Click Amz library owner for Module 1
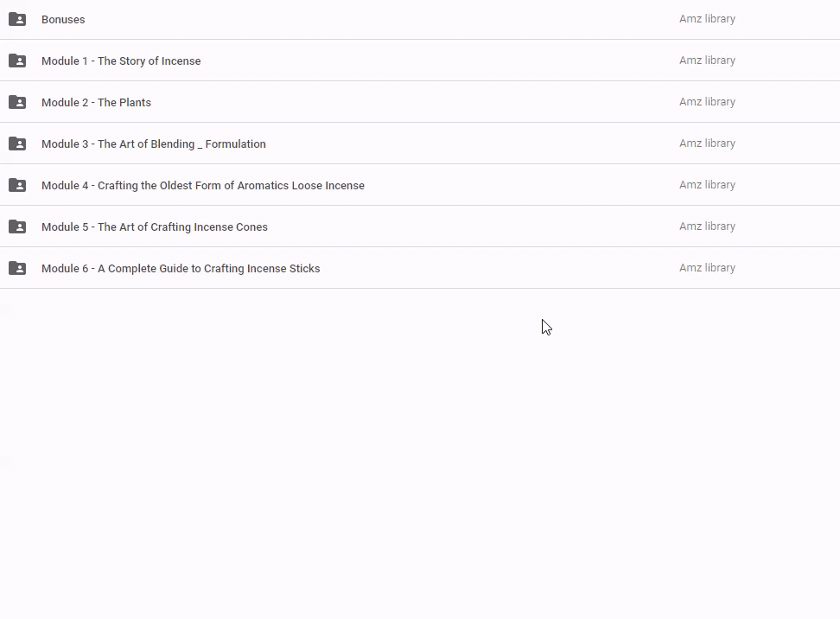Viewport: 840px width, 619px height. [707, 61]
